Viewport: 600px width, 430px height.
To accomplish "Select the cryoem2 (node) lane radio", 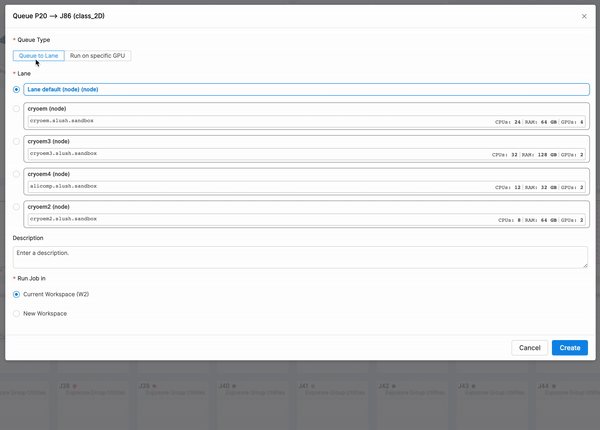I will [x=16, y=207].
